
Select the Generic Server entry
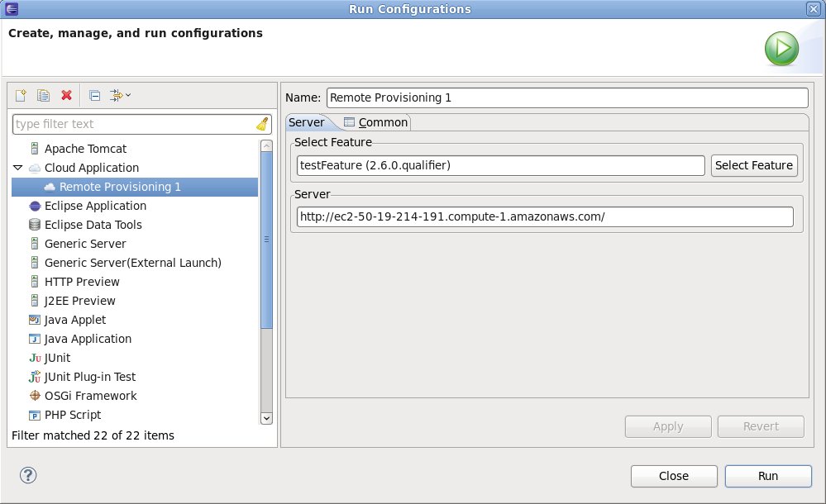tap(85, 244)
